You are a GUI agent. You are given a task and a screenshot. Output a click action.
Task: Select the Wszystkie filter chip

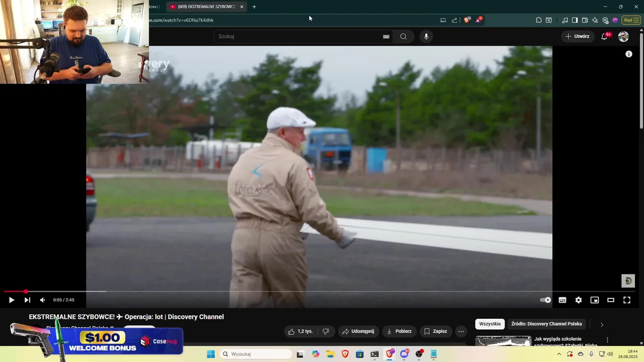(490, 324)
